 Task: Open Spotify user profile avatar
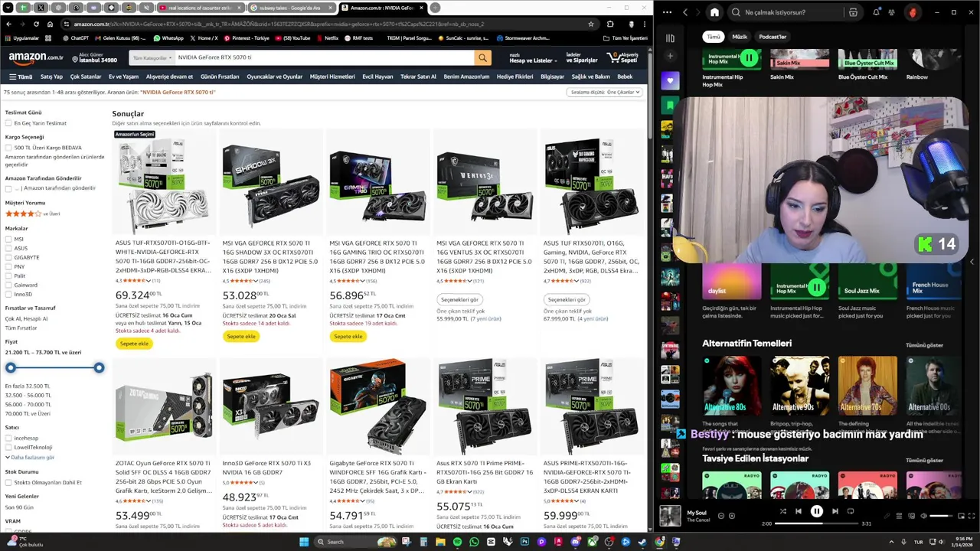click(x=913, y=12)
